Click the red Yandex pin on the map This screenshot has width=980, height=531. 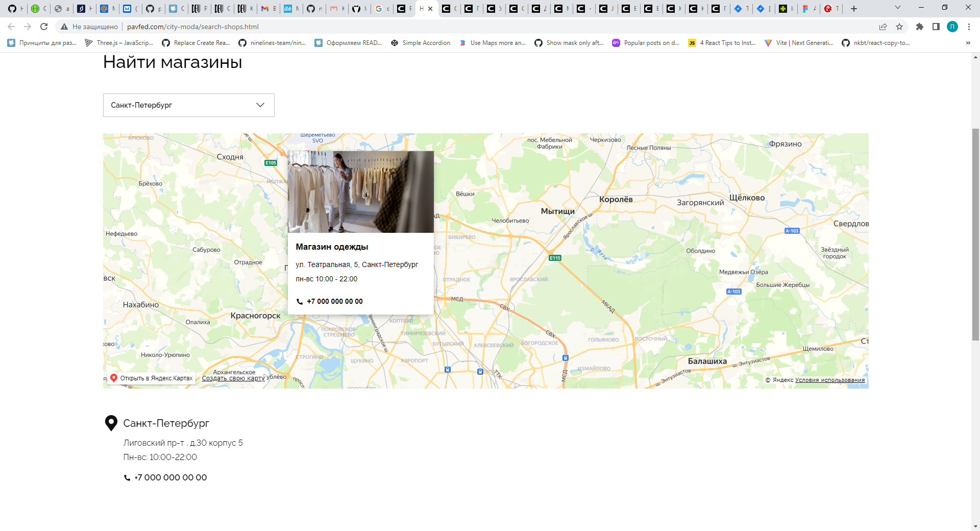(x=114, y=378)
